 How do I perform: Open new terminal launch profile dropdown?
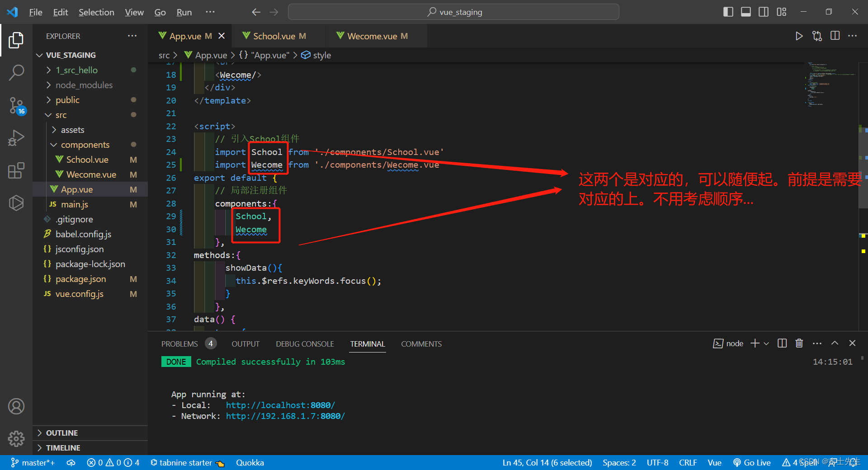[x=766, y=343]
